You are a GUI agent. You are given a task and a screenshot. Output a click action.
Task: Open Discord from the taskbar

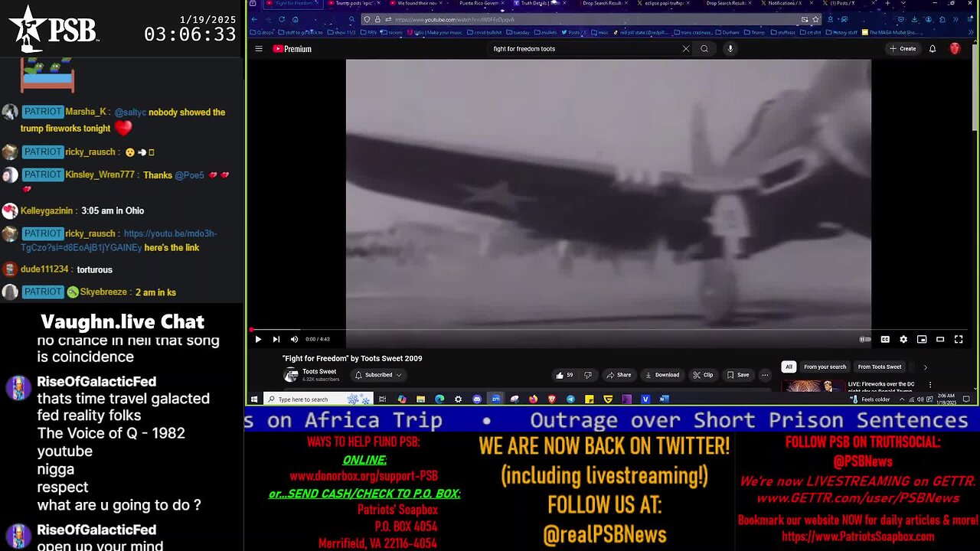point(477,399)
